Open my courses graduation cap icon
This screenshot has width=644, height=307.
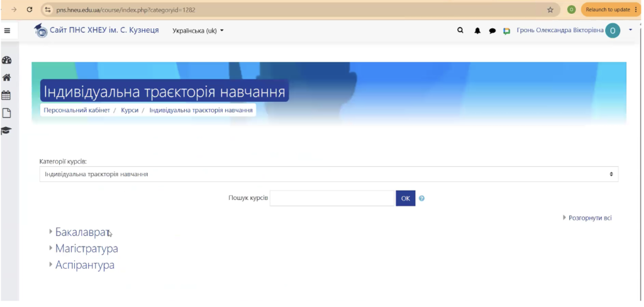pyautogui.click(x=6, y=131)
